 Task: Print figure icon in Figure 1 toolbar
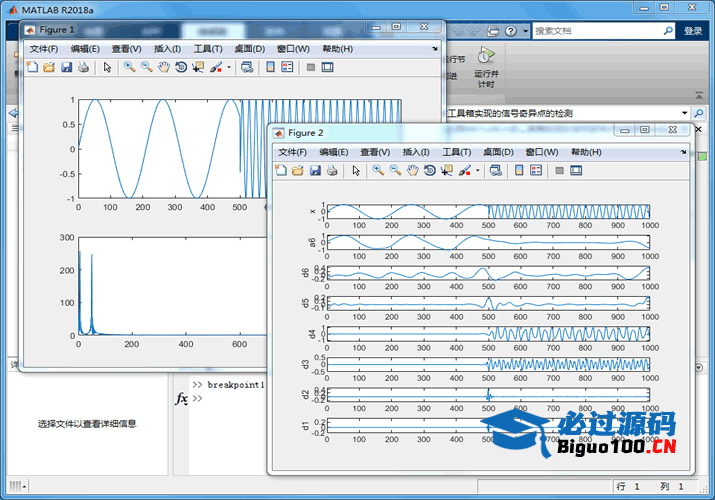coord(83,67)
